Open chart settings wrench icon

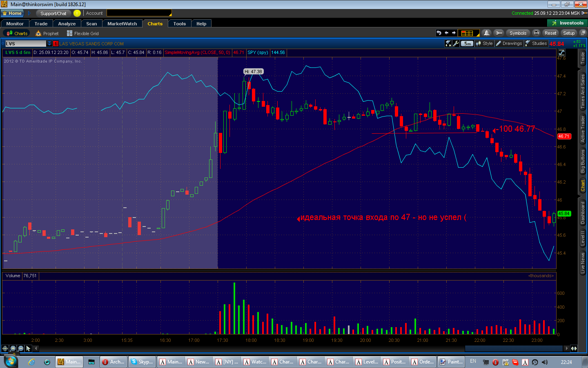(x=456, y=43)
